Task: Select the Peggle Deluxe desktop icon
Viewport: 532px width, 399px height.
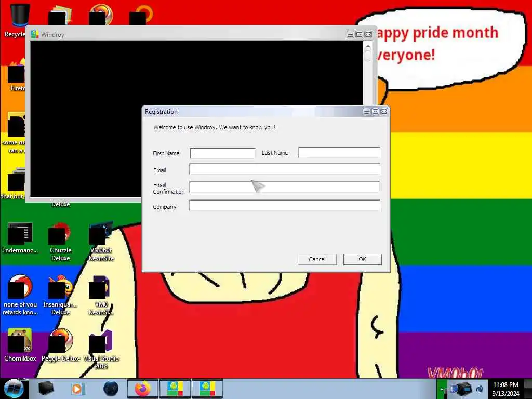Action: click(x=61, y=345)
